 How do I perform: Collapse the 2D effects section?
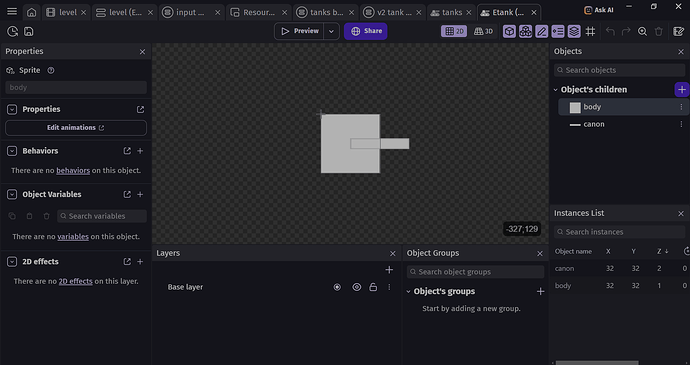(x=12, y=262)
